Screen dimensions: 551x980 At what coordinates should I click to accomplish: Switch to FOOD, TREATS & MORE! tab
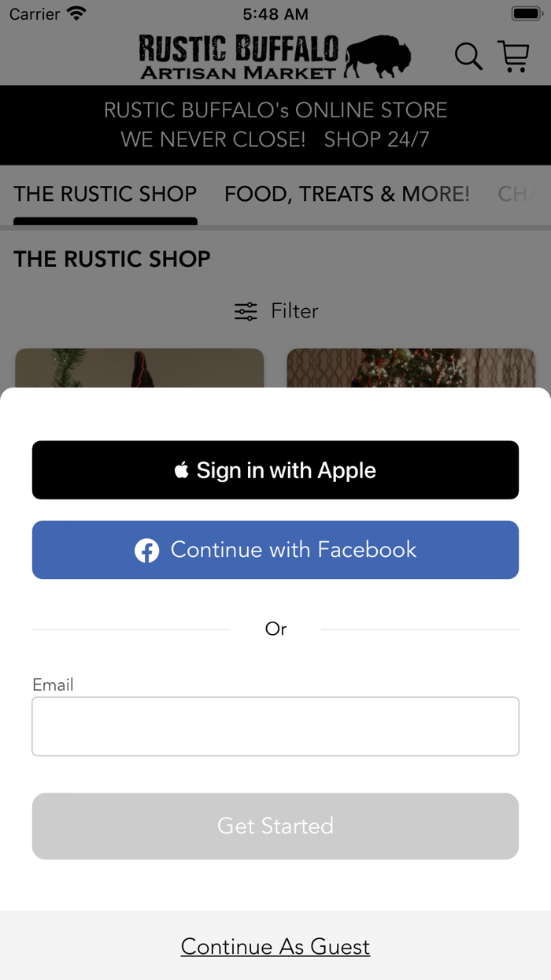pyautogui.click(x=347, y=195)
